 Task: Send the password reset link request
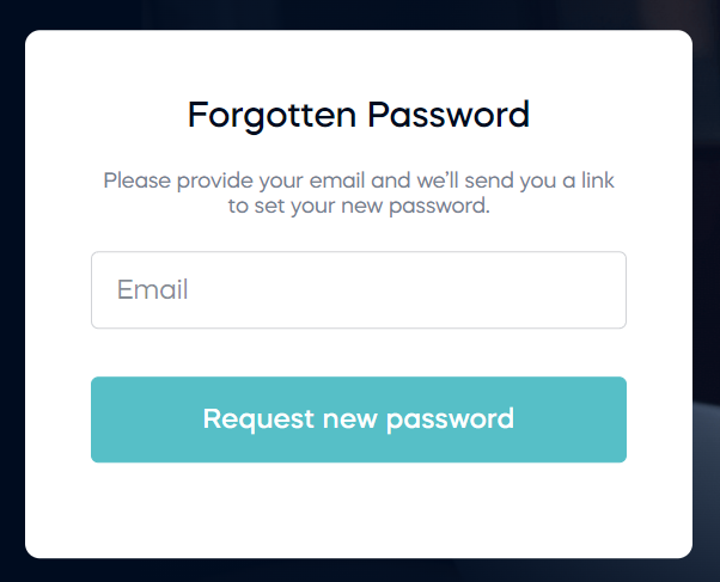point(358,419)
